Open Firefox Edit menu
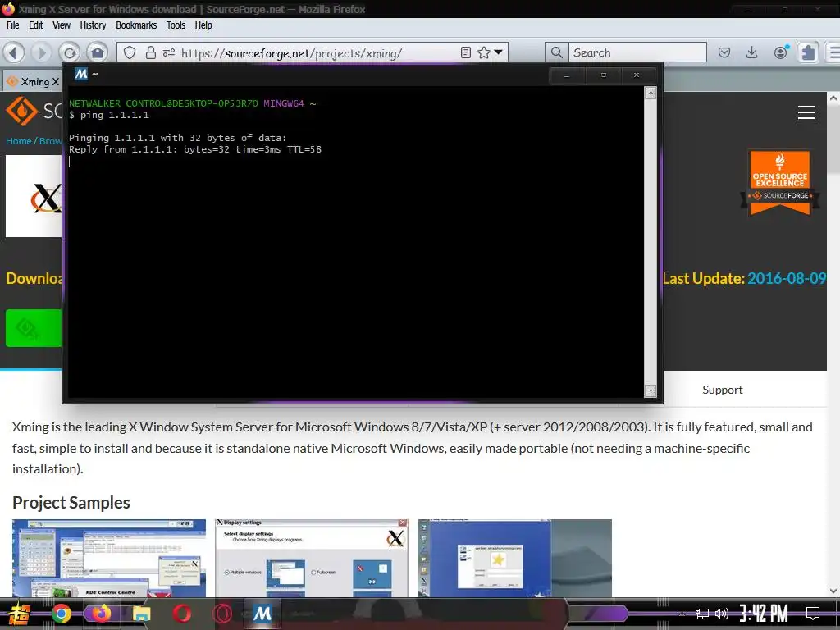 tap(35, 25)
